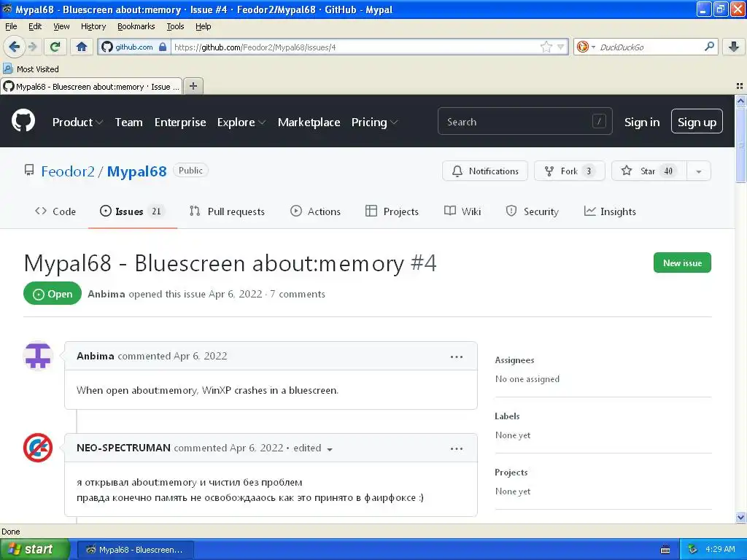Open the options menu on NEO-SPECTRUMAN's comment
The image size is (747, 560).
click(457, 448)
